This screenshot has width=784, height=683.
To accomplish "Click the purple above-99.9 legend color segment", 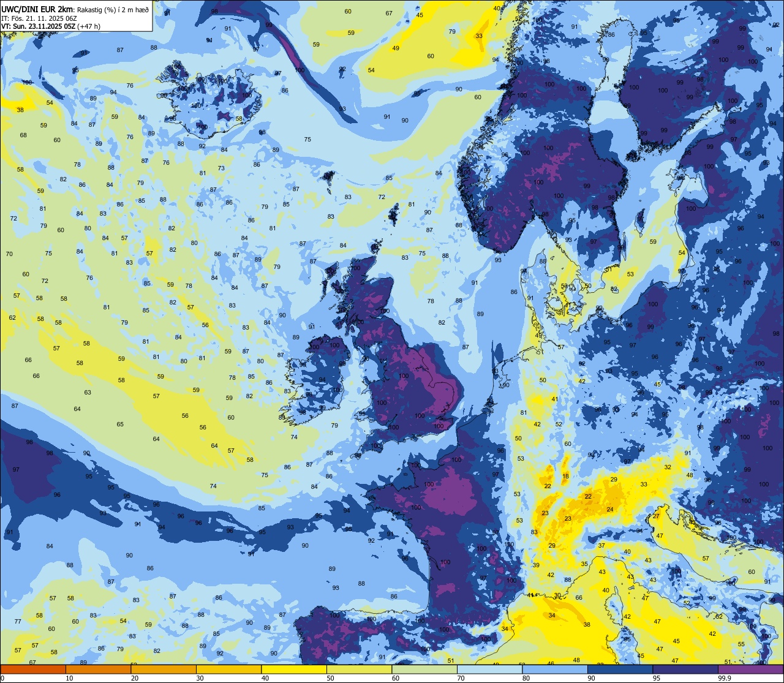I will pos(751,669).
